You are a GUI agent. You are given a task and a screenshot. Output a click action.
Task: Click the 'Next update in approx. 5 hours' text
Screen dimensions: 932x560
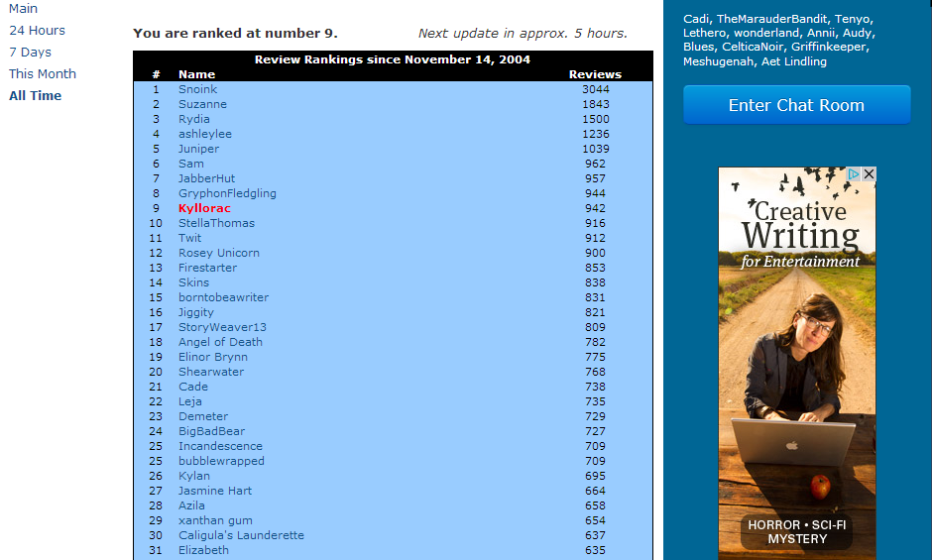524,34
